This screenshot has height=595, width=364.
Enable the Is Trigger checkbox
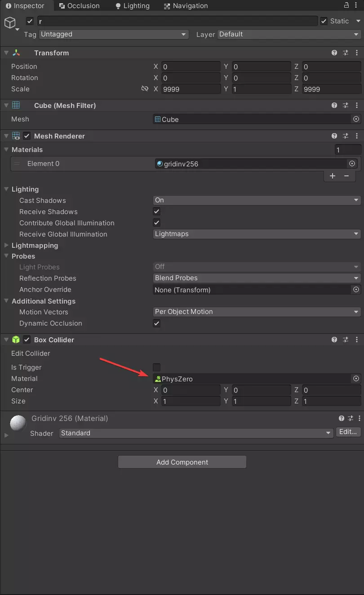(157, 367)
